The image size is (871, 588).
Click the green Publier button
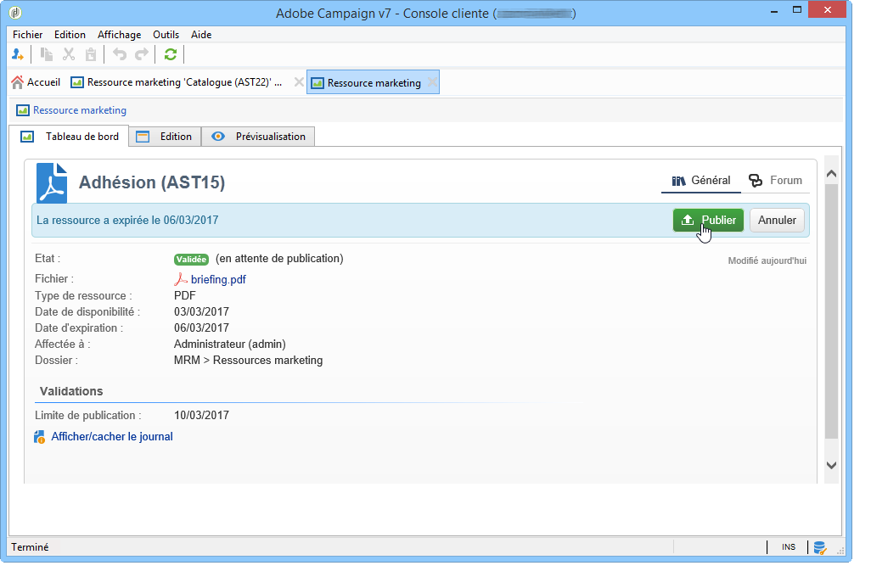click(708, 220)
